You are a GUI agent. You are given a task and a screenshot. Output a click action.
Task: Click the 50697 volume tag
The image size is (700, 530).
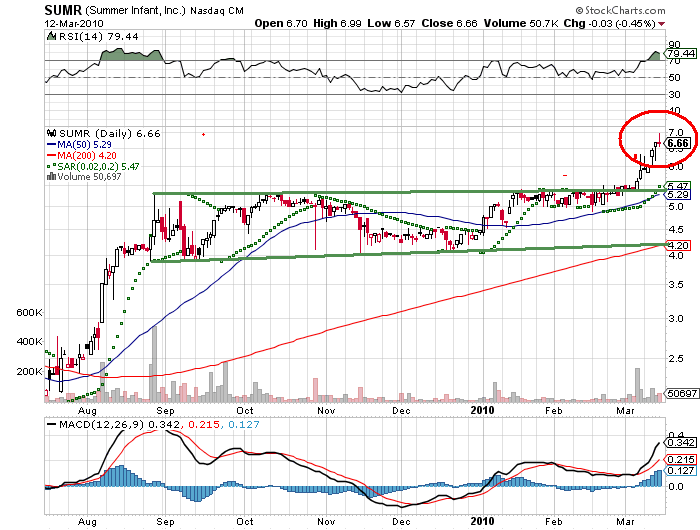[682, 393]
